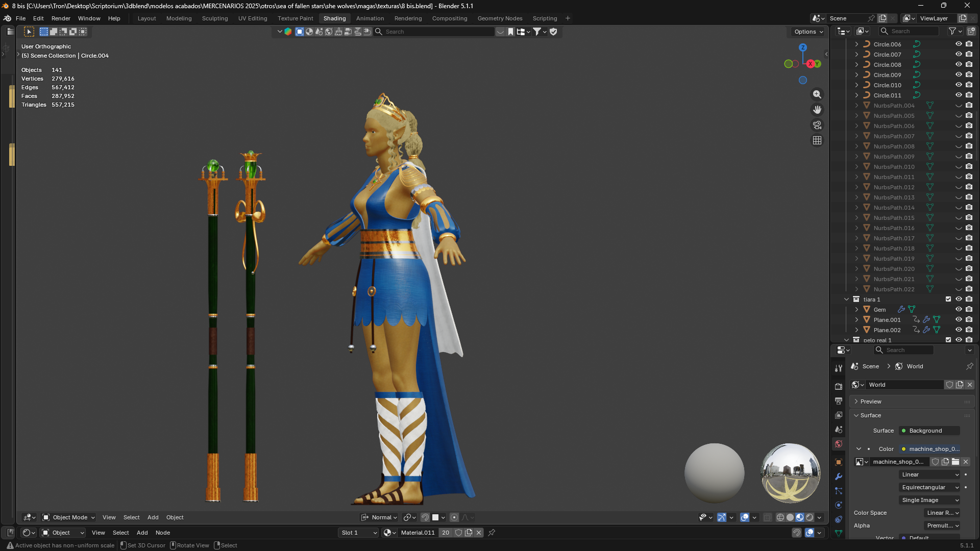Pin material in shader editor header
This screenshot has height=551, width=980.
click(492, 533)
